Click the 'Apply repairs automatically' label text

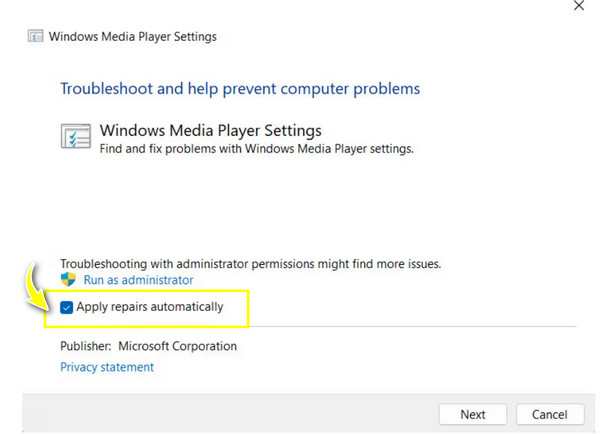[x=150, y=307]
